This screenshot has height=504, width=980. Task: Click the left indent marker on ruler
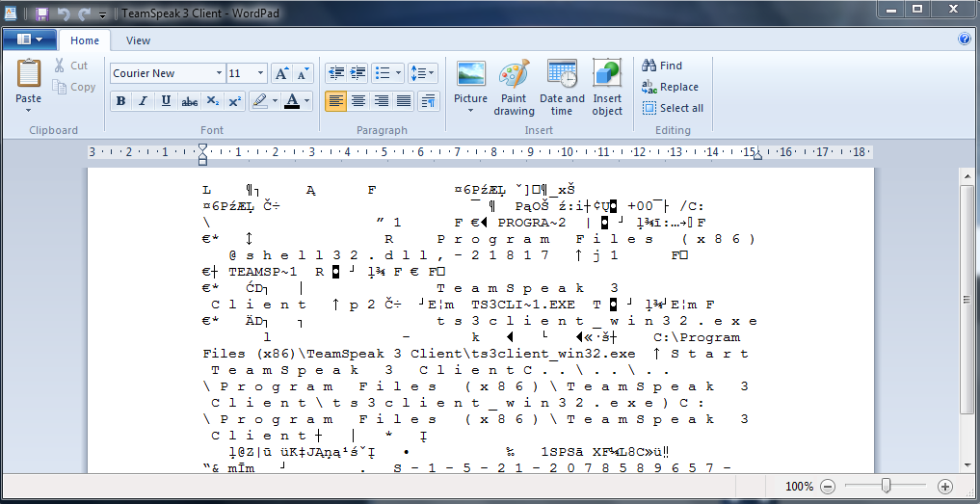(x=201, y=160)
